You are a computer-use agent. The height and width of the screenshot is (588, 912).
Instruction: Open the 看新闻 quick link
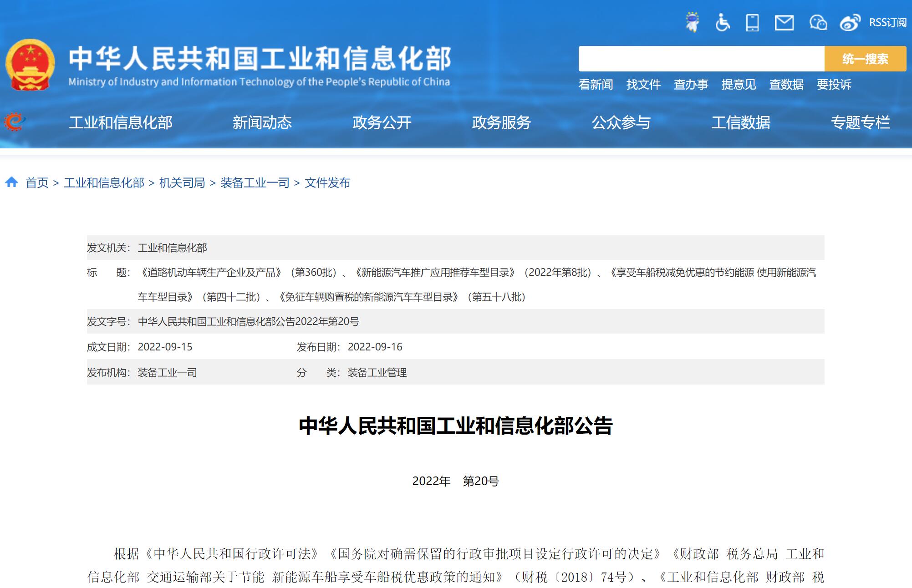(x=596, y=85)
